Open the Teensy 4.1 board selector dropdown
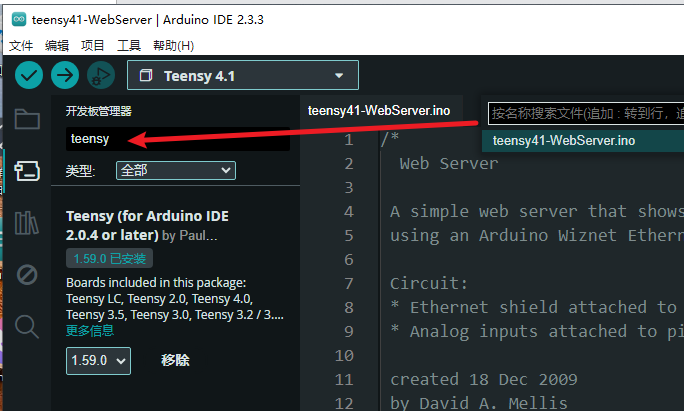The image size is (684, 411). coord(243,75)
